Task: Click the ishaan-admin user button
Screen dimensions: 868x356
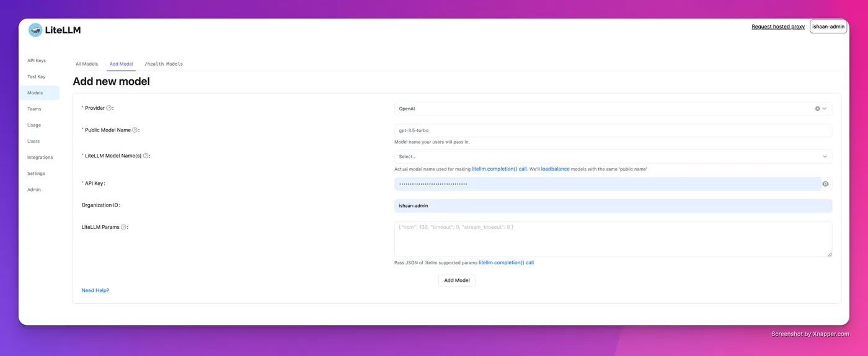Action: pyautogui.click(x=828, y=27)
